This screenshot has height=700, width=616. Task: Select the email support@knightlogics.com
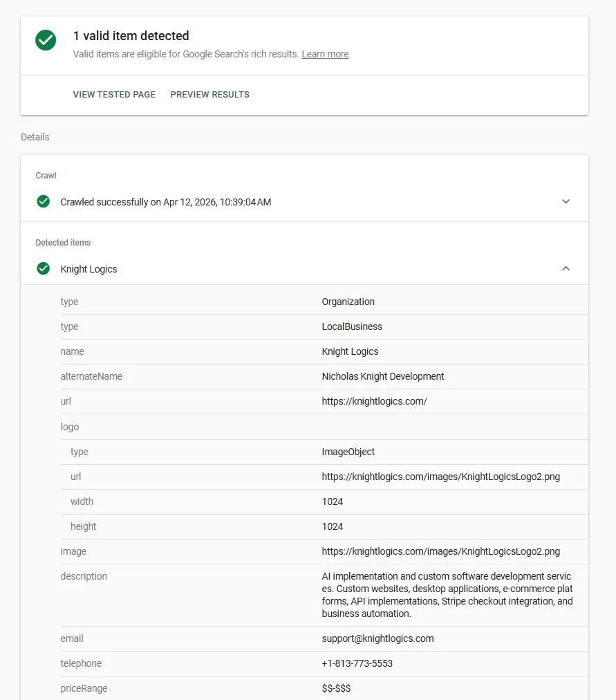[x=377, y=639]
